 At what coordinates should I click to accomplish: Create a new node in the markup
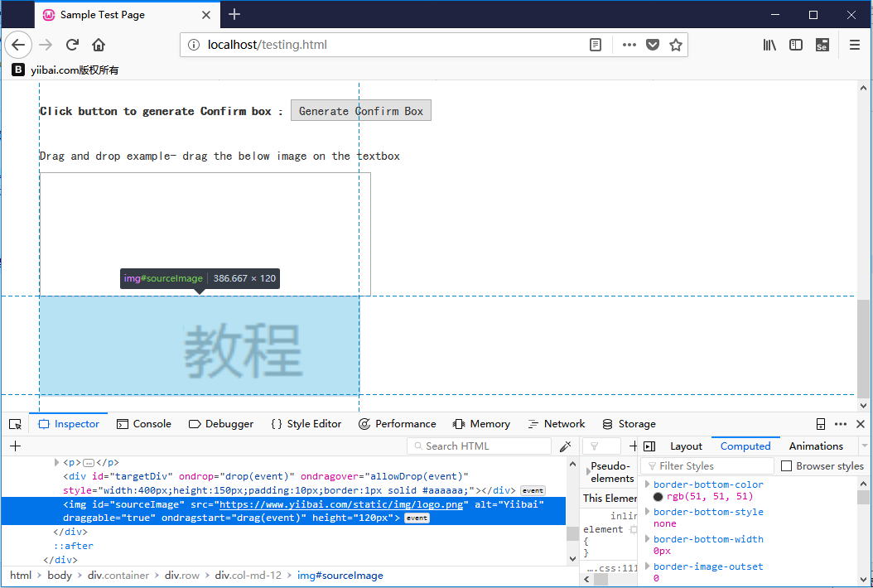(15, 446)
